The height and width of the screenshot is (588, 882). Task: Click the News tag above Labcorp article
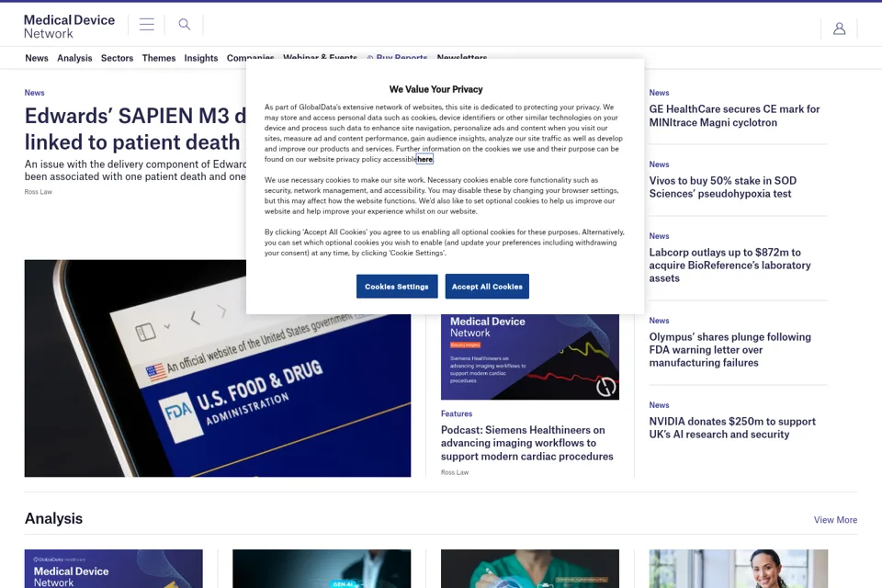click(x=659, y=236)
